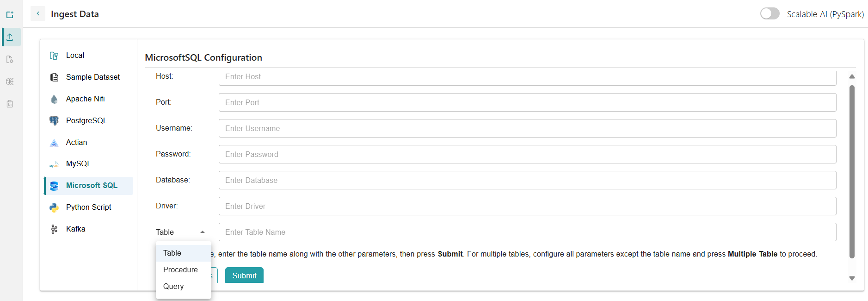Open the Kafka ingestion option
The width and height of the screenshot is (868, 301).
75,229
